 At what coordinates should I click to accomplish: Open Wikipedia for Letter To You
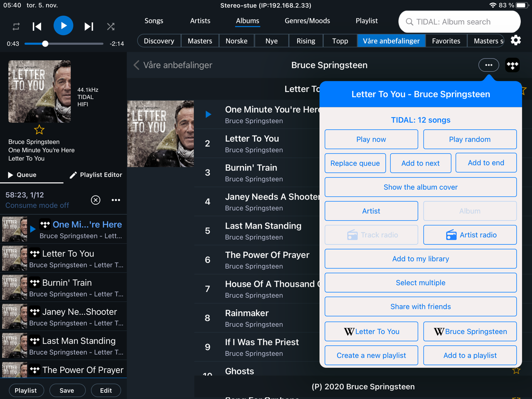click(x=371, y=331)
